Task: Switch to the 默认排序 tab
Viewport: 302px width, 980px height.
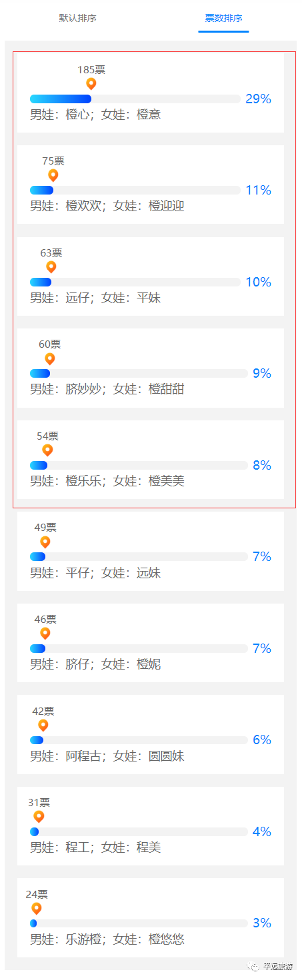Action: click(x=77, y=18)
